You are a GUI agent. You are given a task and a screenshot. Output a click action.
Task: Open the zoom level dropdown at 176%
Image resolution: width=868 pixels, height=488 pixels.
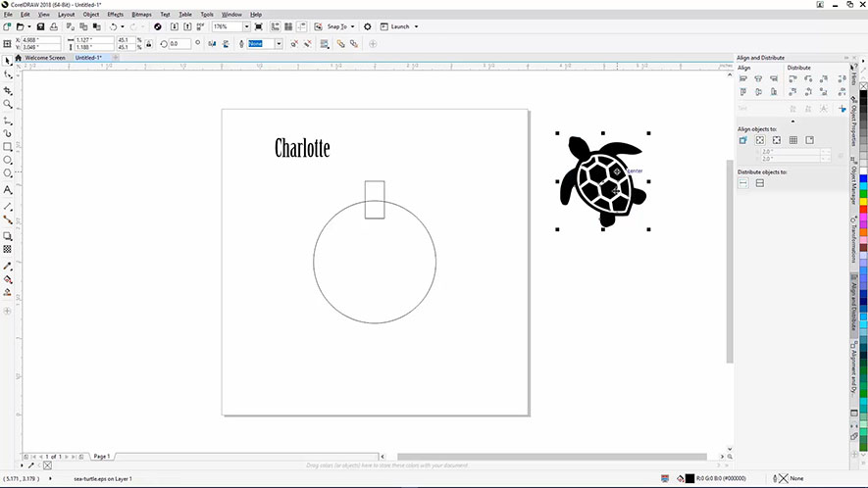(x=251, y=26)
